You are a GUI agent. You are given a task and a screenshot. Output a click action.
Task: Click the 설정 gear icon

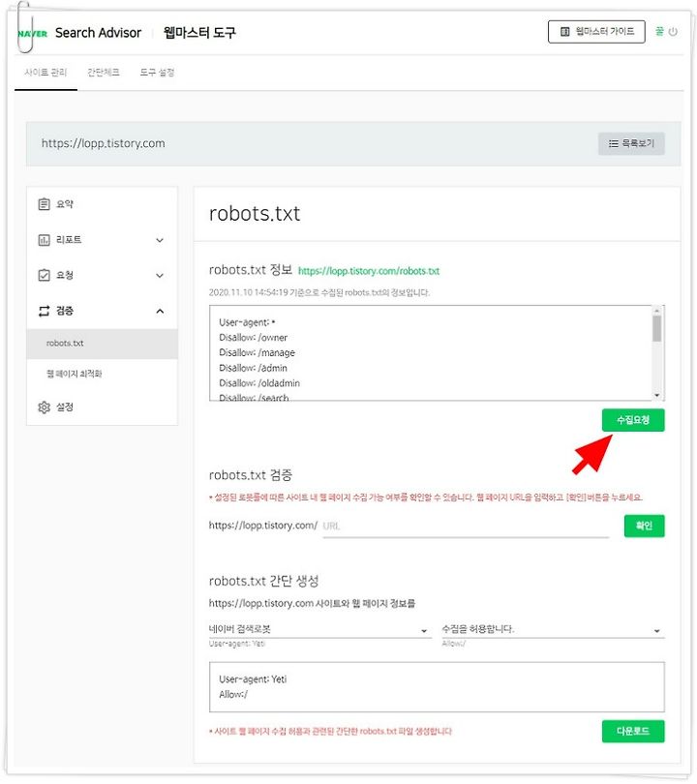coord(44,407)
